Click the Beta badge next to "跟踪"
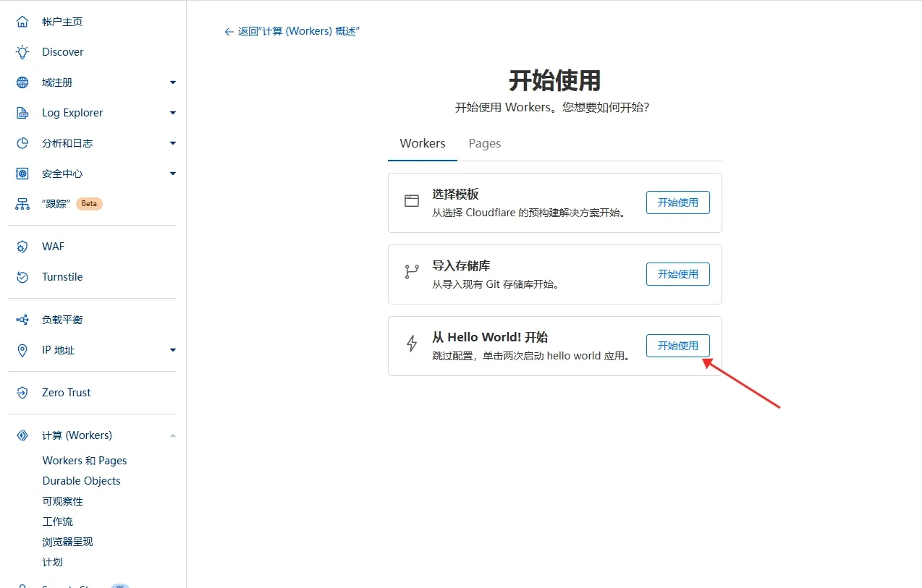The width and height of the screenshot is (922, 588). (89, 204)
